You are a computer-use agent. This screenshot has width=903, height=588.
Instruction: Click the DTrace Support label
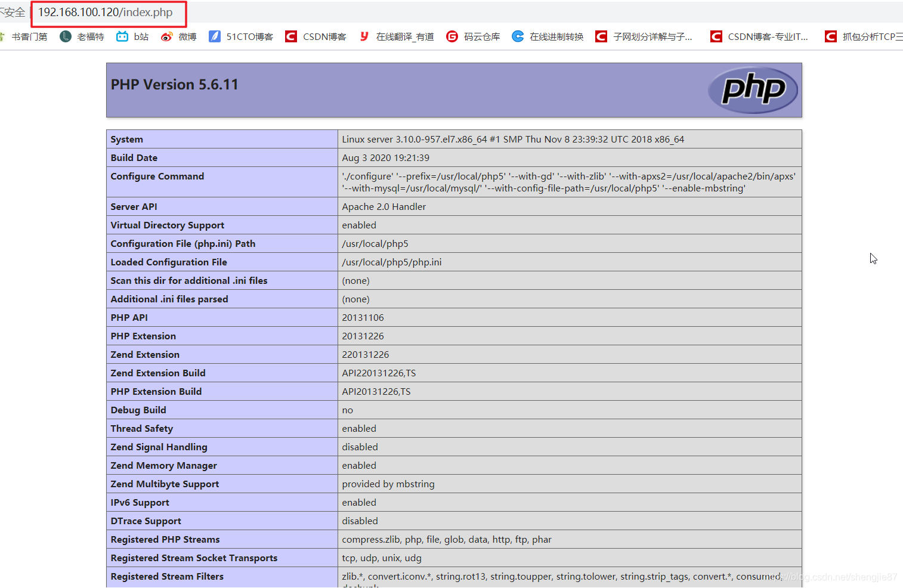pos(146,521)
